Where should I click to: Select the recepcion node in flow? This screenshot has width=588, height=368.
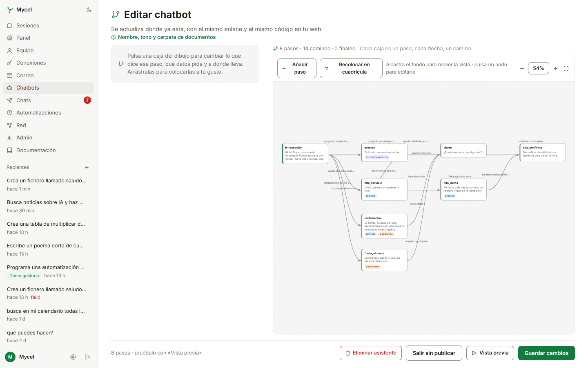(305, 154)
